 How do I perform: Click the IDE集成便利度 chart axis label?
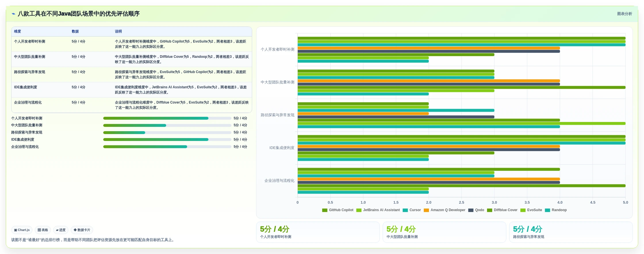[x=282, y=148]
